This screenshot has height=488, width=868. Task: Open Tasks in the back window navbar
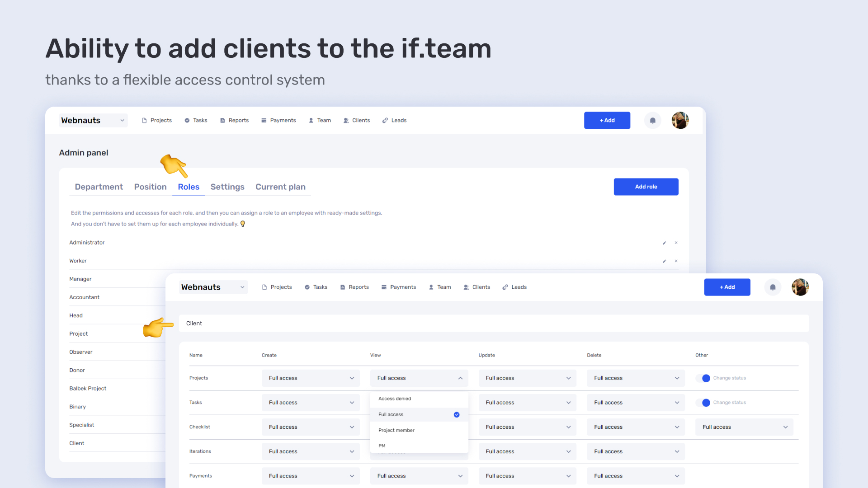click(196, 120)
